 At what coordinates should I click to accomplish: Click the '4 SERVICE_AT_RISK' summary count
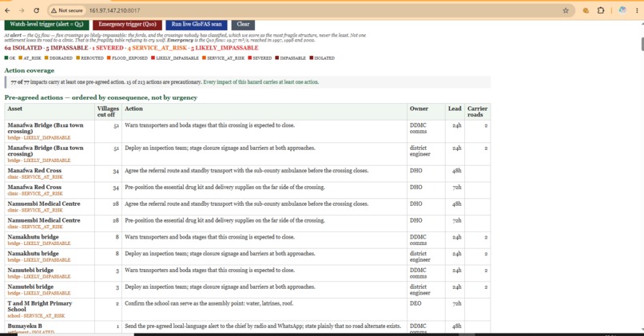coord(157,48)
